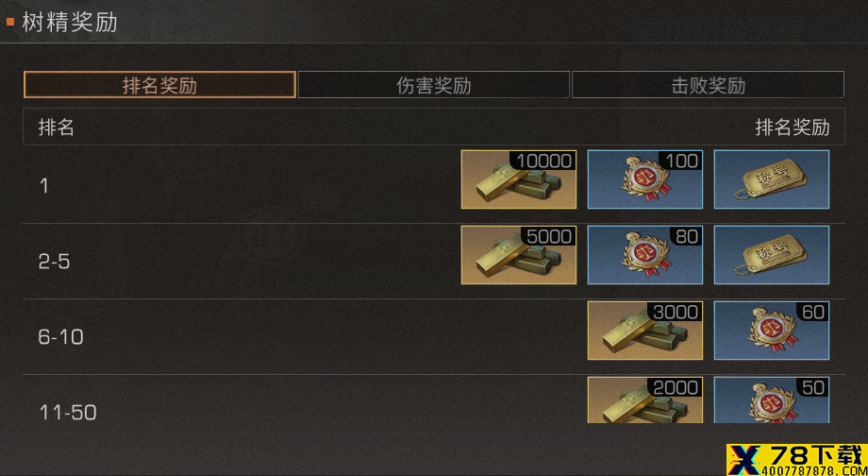
Task: Click the title tag reward in rank 1 row
Action: coord(772,179)
